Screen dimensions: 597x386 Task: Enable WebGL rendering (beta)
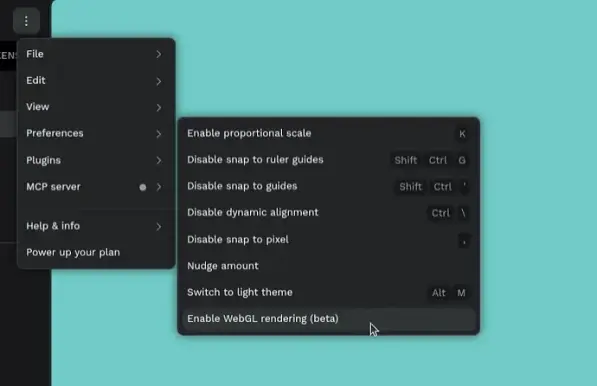click(x=329, y=319)
